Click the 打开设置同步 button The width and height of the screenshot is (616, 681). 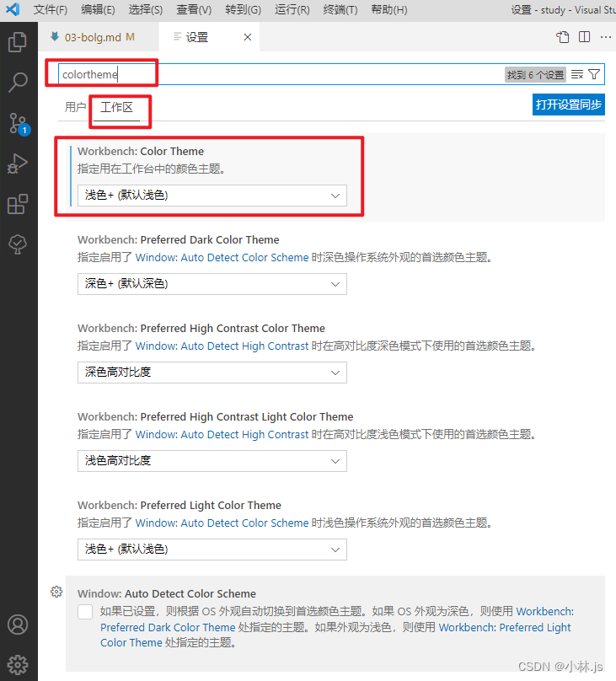[x=568, y=105]
